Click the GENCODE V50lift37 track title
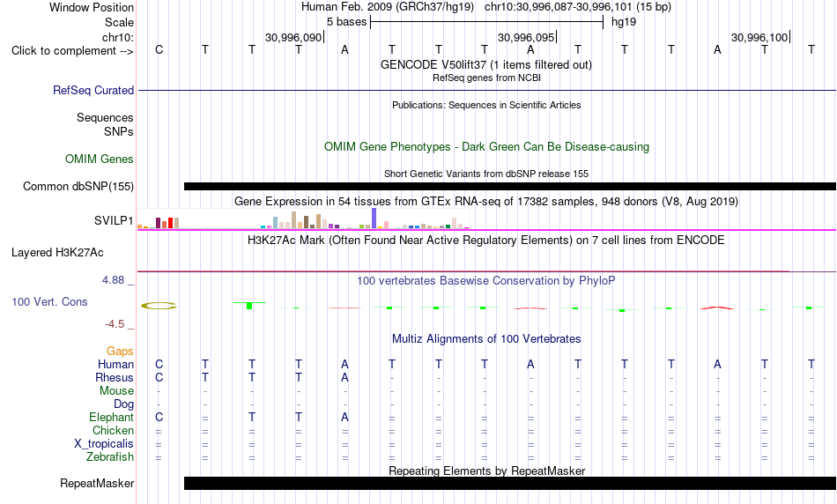The height and width of the screenshot is (504, 837). (486, 64)
